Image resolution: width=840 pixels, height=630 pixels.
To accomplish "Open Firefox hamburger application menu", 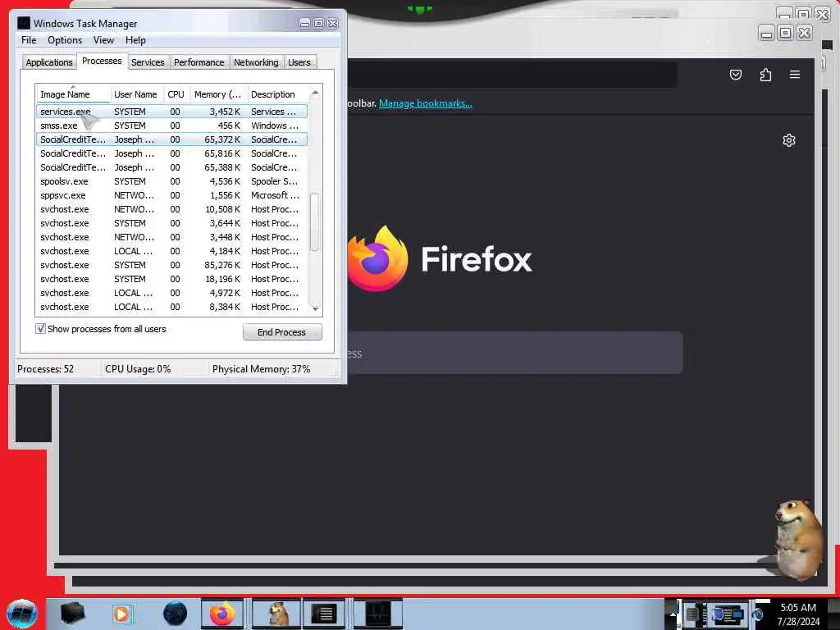I will coord(795,75).
